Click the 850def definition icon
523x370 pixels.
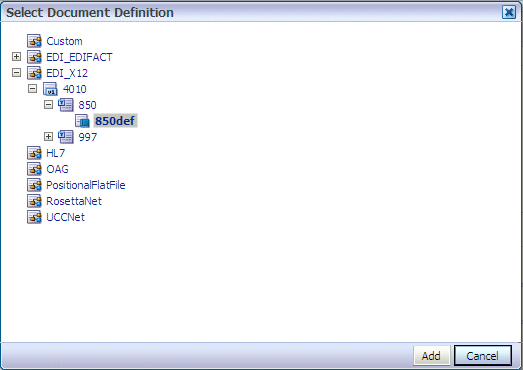tap(82, 121)
